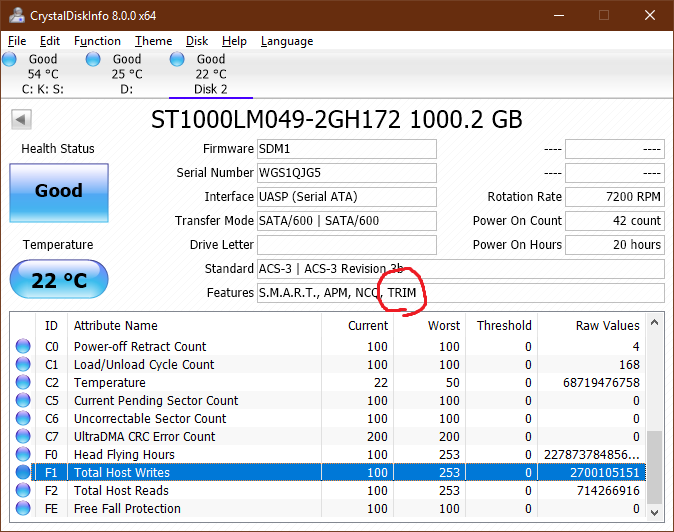674x532 pixels.
Task: Click the 22 °C temperature button
Action: (59, 279)
